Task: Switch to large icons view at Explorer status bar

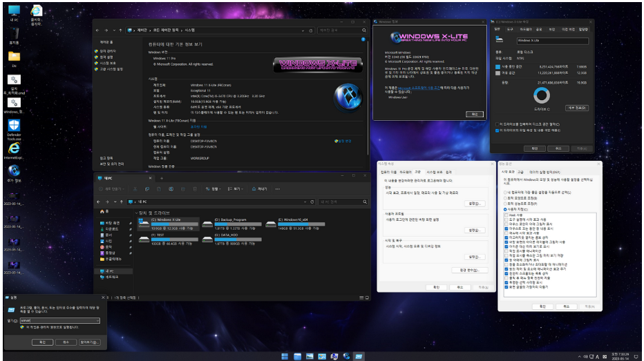Action: (x=367, y=297)
